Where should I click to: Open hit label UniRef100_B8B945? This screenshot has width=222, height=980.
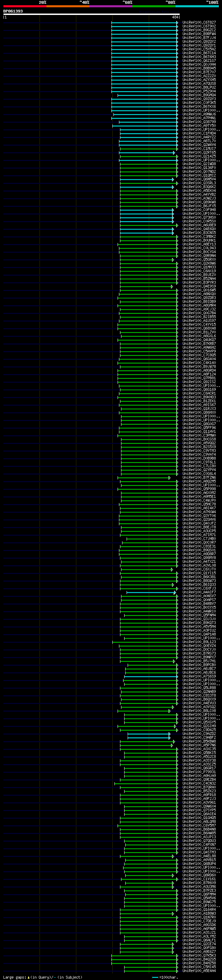199,68
